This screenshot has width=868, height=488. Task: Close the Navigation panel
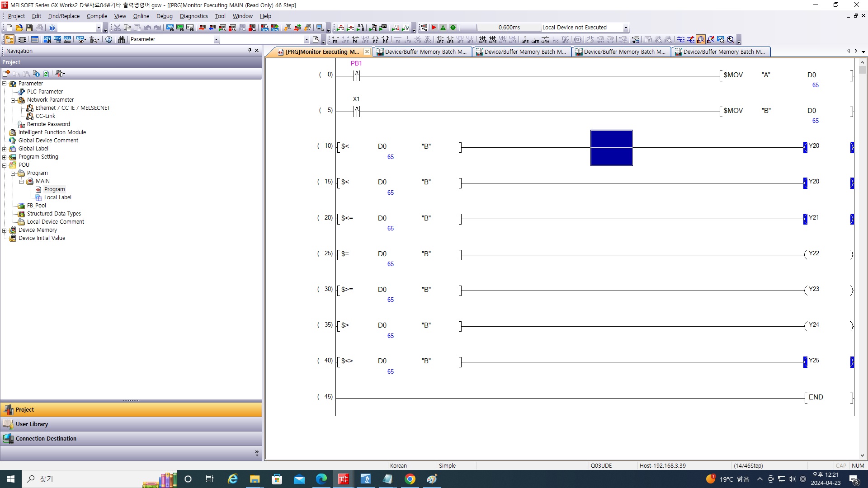click(x=257, y=51)
